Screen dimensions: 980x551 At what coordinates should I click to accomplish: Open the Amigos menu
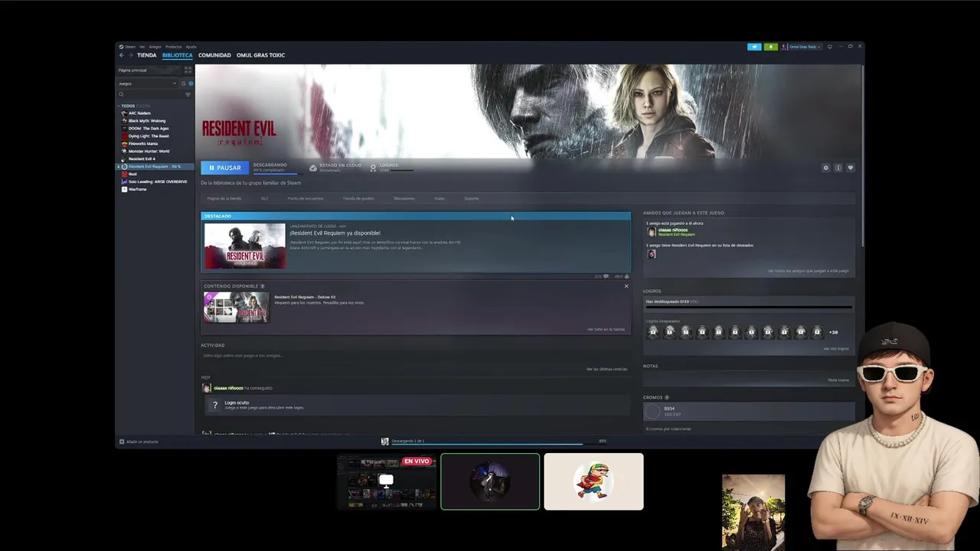[x=155, y=47]
